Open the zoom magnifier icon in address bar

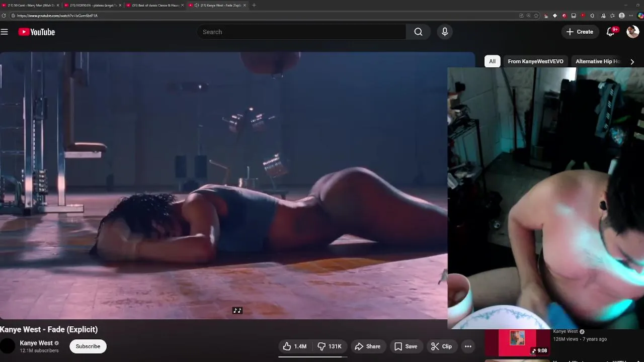[x=528, y=16]
